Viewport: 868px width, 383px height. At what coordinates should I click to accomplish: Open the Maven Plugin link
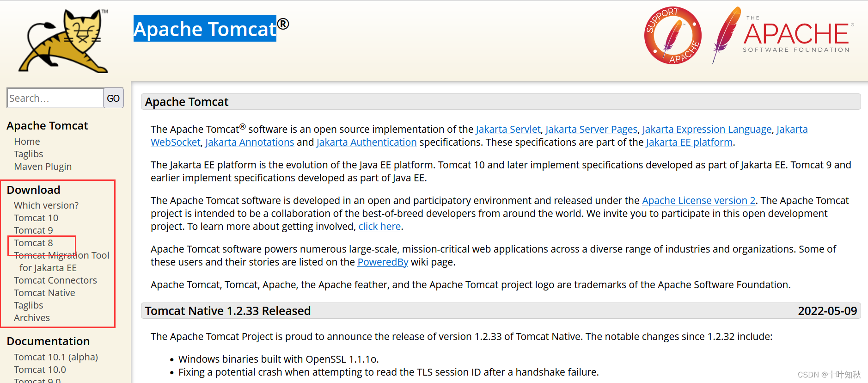pyautogui.click(x=43, y=167)
